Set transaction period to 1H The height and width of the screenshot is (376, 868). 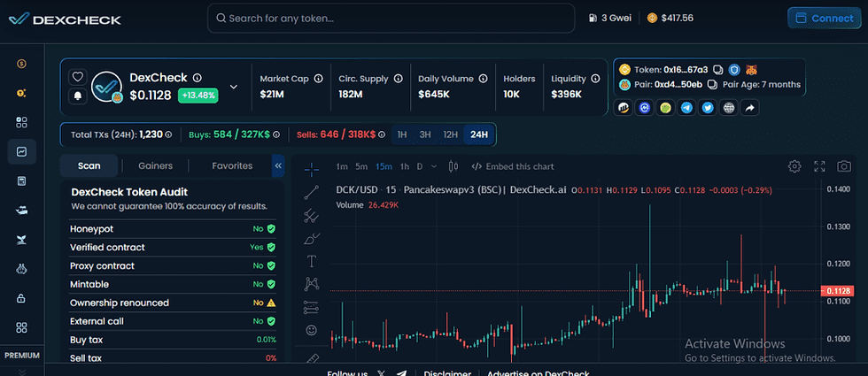click(402, 134)
